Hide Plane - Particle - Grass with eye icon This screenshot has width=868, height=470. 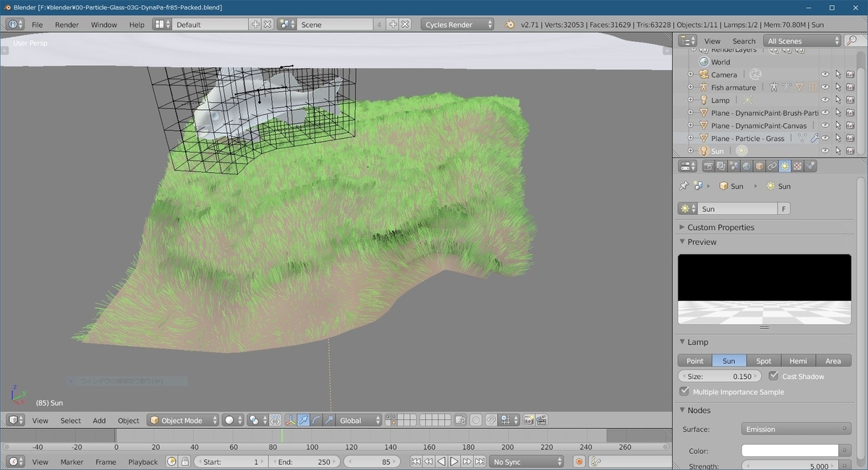click(825, 138)
